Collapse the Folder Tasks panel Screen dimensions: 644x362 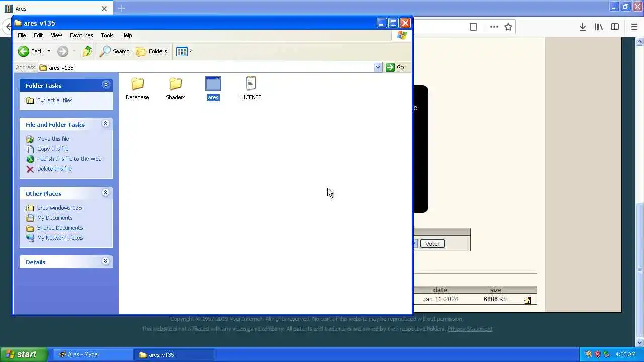pyautogui.click(x=106, y=85)
